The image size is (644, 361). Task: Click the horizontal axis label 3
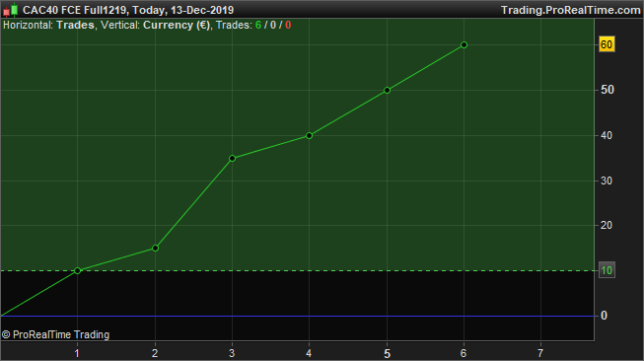click(232, 353)
